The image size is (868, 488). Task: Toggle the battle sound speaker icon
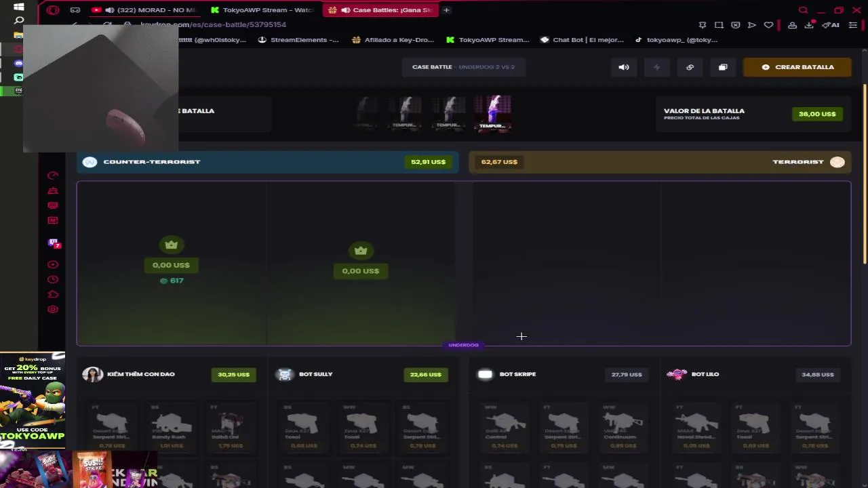[624, 67]
